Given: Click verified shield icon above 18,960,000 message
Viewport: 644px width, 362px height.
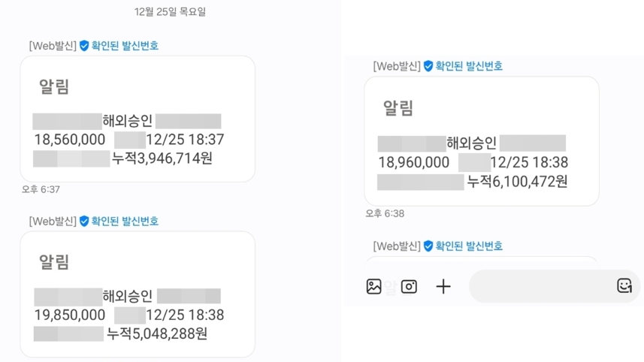Looking at the screenshot, I should click(428, 66).
